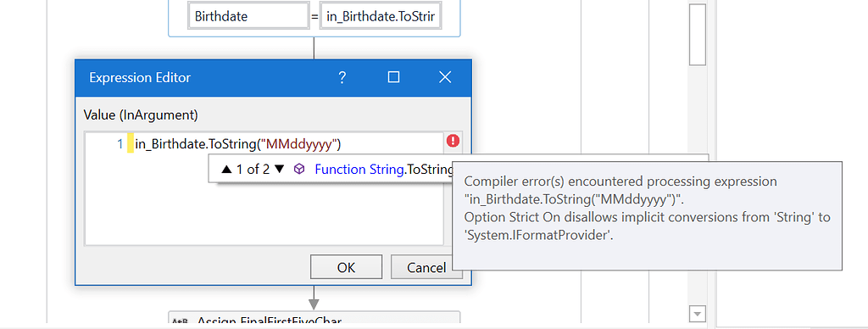The width and height of the screenshot is (868, 329).
Task: Open Expression Editor help question mark
Action: coord(342,77)
